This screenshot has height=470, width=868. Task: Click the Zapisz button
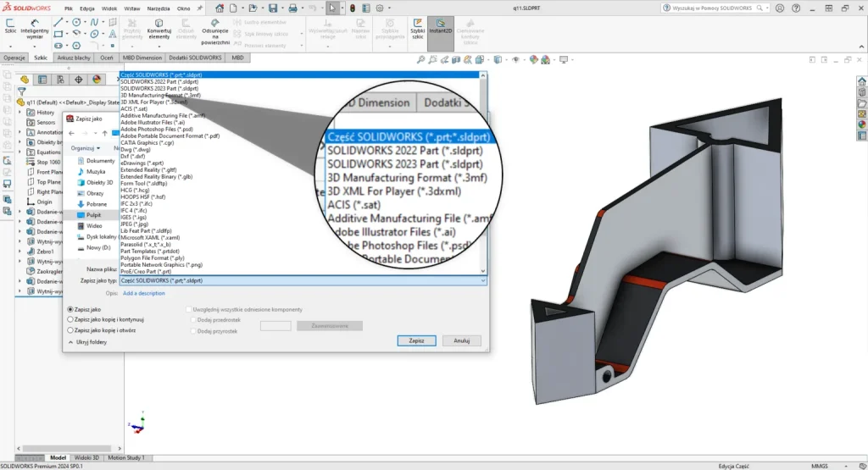(x=416, y=340)
